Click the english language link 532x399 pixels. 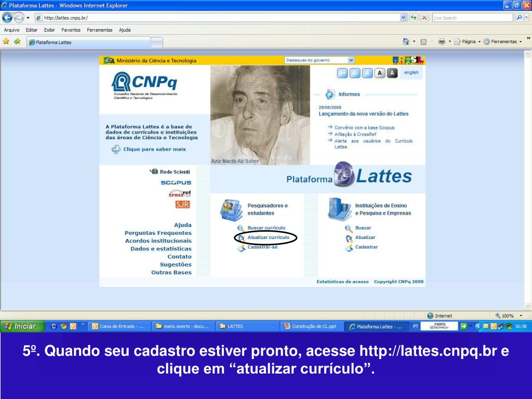pyautogui.click(x=411, y=73)
